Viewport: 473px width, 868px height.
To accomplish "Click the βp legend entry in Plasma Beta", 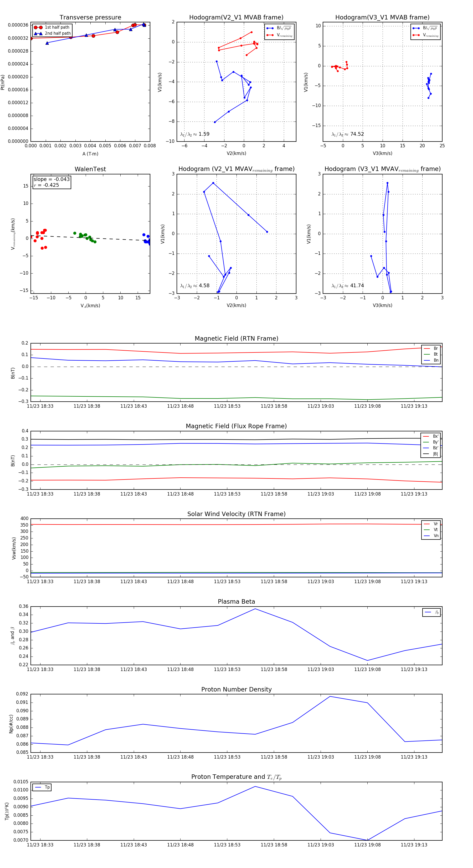I will 432,612.
